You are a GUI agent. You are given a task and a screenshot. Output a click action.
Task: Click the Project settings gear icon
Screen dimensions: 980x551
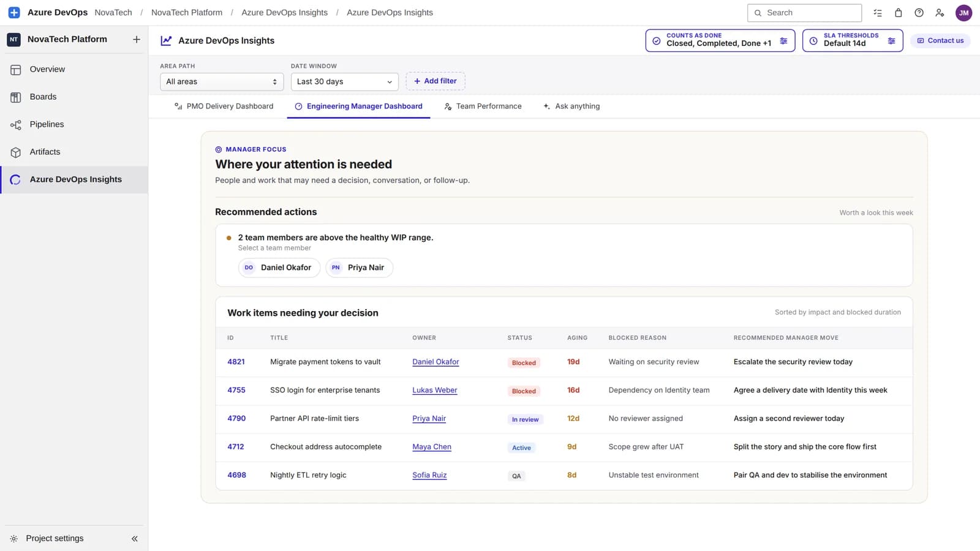coord(14,539)
